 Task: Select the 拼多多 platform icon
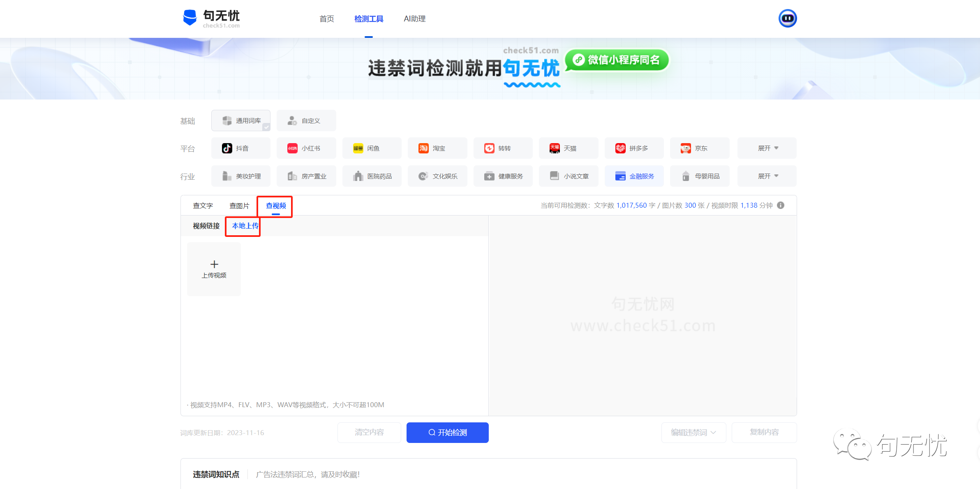click(620, 148)
